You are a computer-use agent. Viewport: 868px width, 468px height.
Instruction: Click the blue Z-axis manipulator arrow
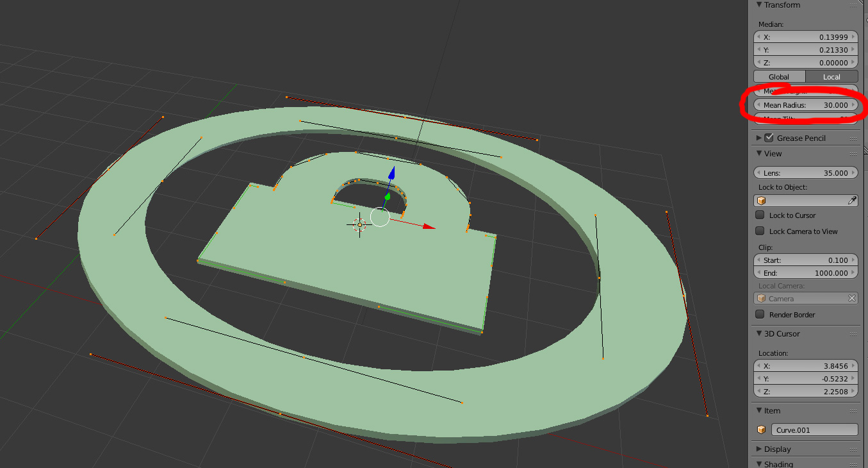[391, 173]
